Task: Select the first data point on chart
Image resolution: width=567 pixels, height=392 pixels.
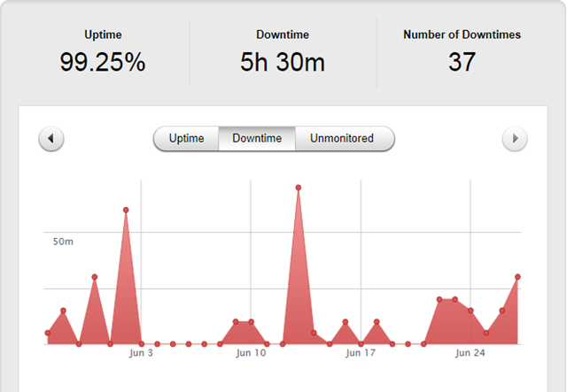Action: pos(48,333)
